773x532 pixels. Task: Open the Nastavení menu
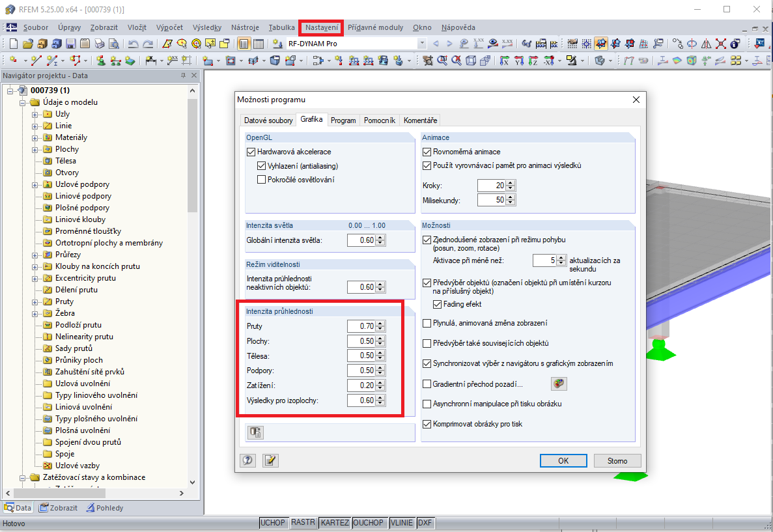[x=322, y=27]
